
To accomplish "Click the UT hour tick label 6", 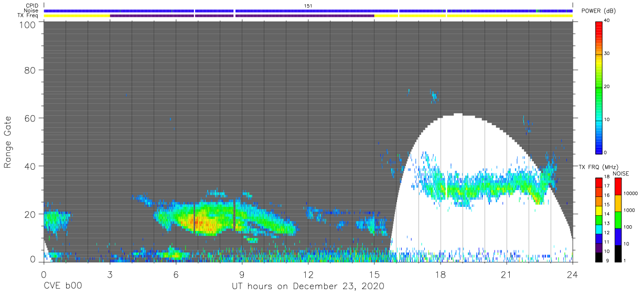I will coord(176,274).
